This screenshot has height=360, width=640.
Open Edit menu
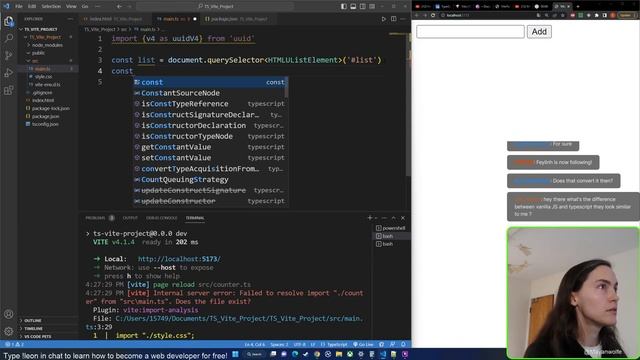pos(32,7)
